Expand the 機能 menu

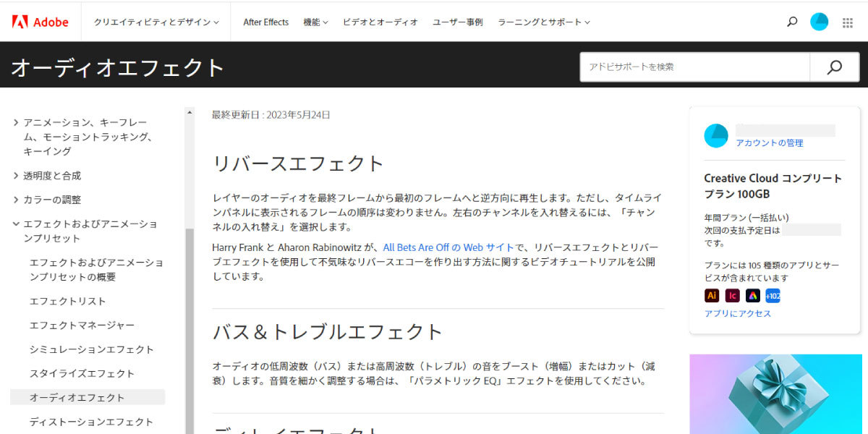[315, 22]
